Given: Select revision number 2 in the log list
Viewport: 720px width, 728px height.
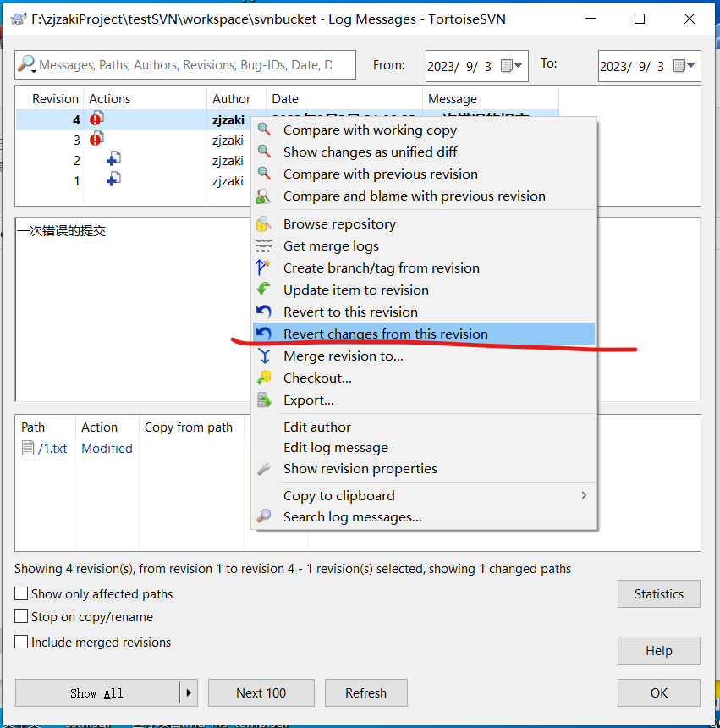Looking at the screenshot, I should 76,161.
